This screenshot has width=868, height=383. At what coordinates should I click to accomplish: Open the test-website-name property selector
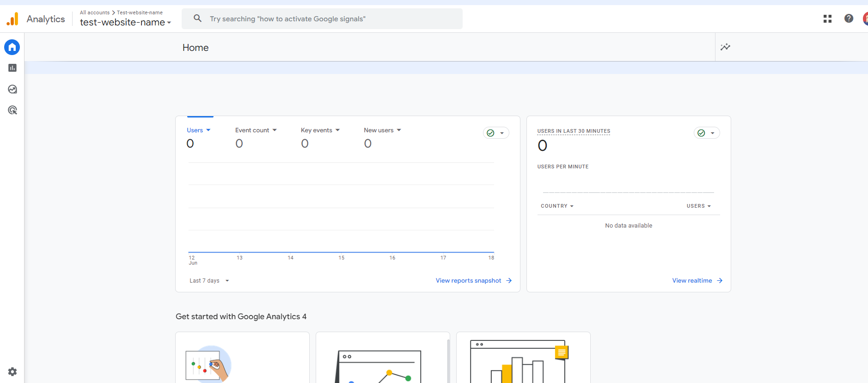click(x=125, y=22)
